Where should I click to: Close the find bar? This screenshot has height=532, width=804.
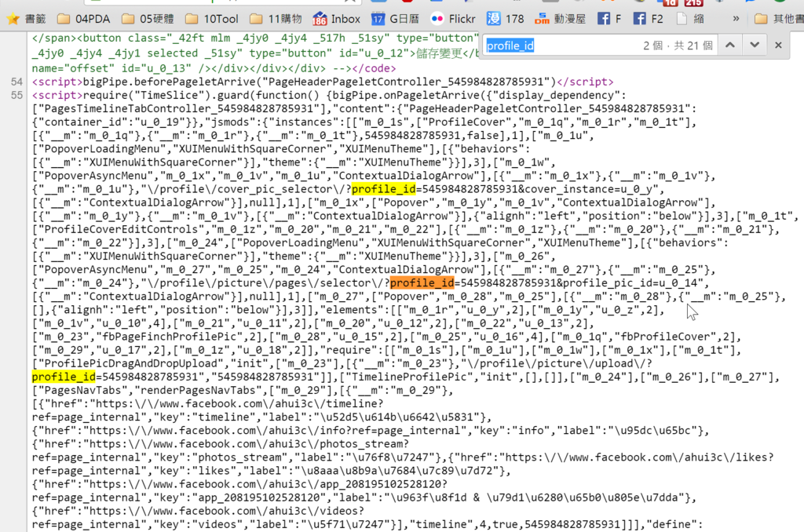click(778, 45)
